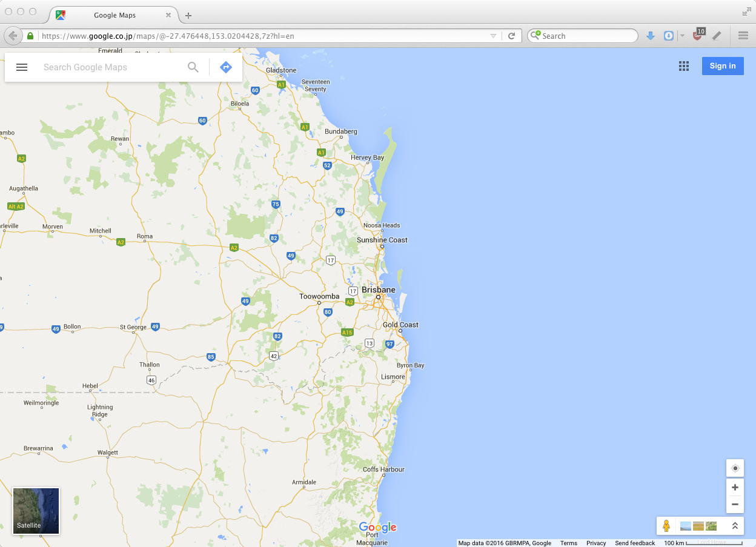
Task: Reload the page with the refresh icon
Action: [x=511, y=36]
